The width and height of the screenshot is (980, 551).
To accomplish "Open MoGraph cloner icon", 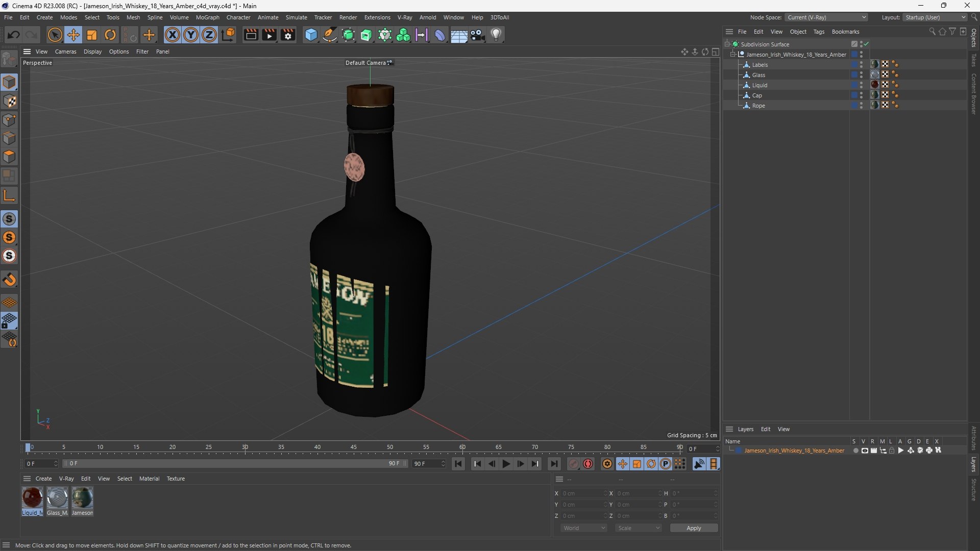I will 403,35.
